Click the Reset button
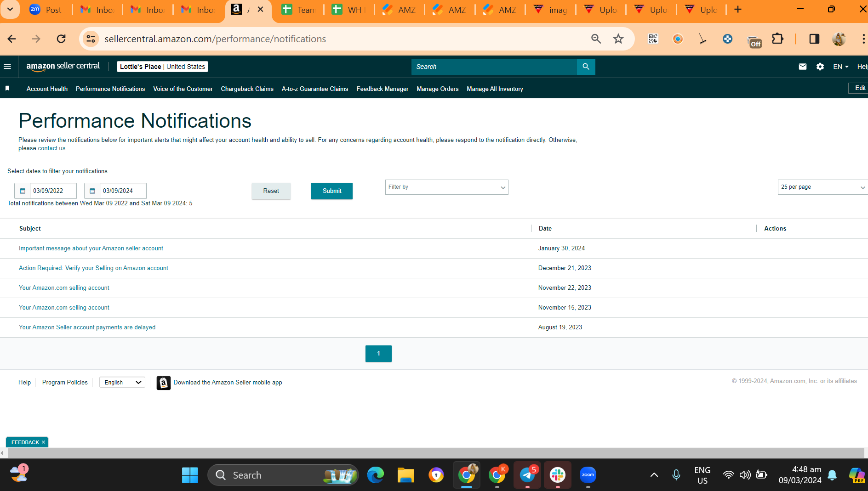This screenshot has width=868, height=491. pyautogui.click(x=271, y=191)
